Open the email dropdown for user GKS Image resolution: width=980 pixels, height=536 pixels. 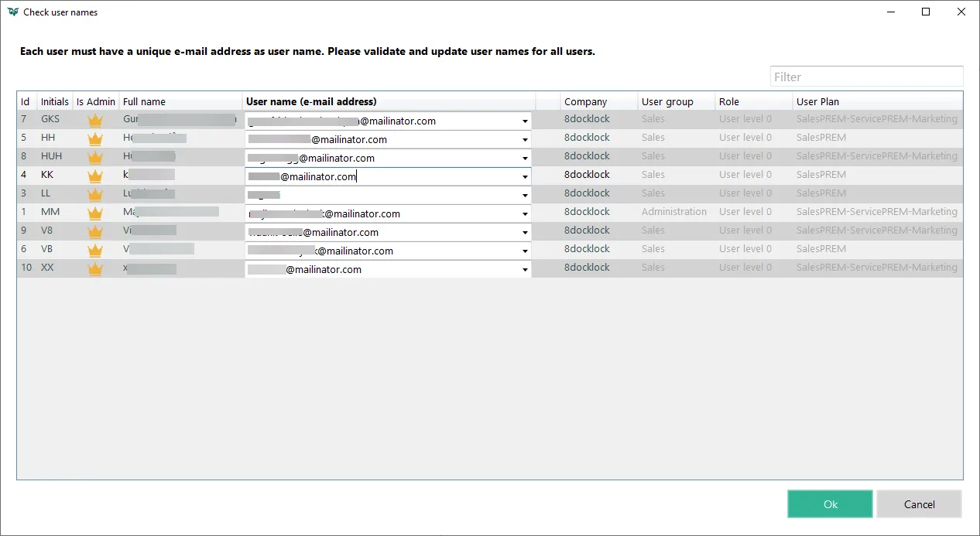pyautogui.click(x=525, y=121)
